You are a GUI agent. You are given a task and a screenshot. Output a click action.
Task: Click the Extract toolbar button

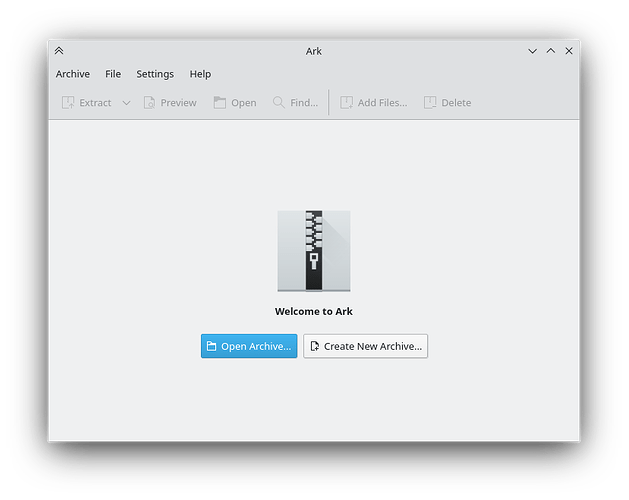coord(87,103)
